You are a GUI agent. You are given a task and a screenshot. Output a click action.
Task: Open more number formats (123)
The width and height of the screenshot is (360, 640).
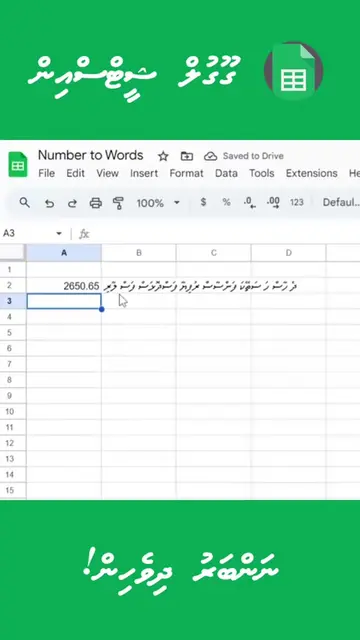[297, 202]
